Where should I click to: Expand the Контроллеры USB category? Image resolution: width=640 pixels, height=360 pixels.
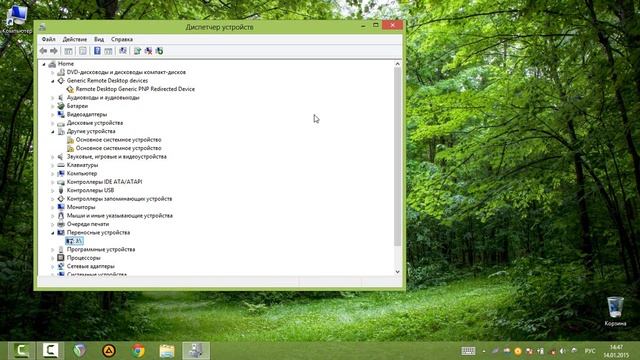[x=53, y=191]
